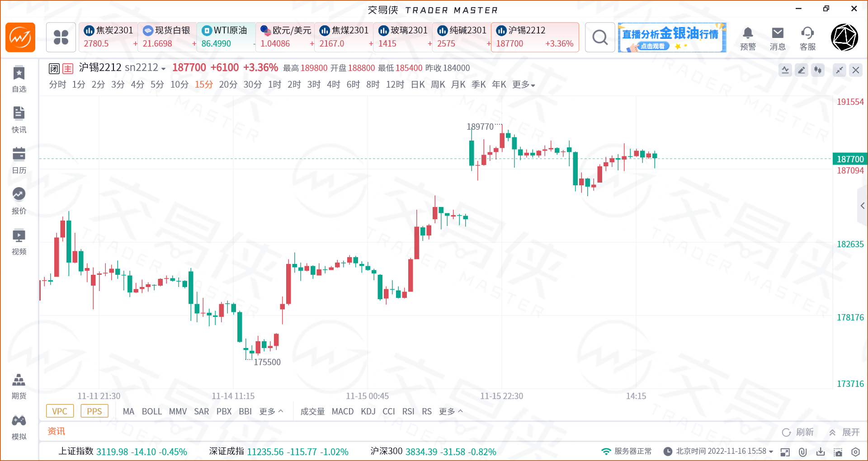Toggle the PPS indicator button
Screen dimensions: 868x461
pos(94,411)
